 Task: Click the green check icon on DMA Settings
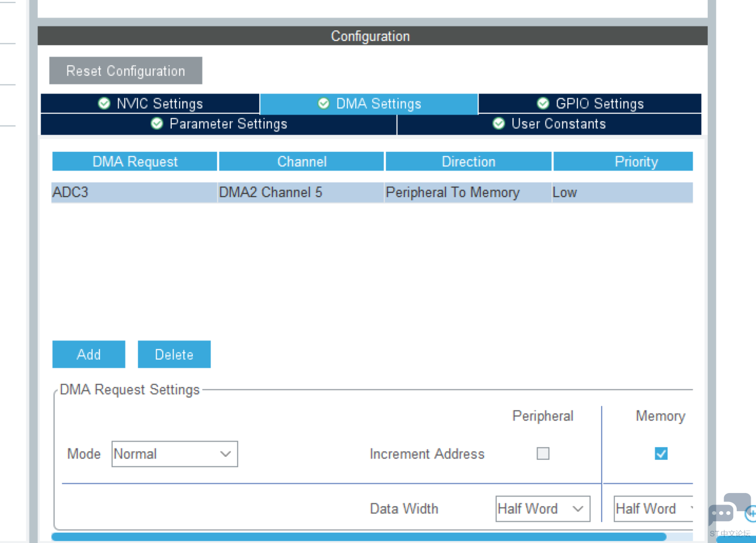(x=324, y=104)
